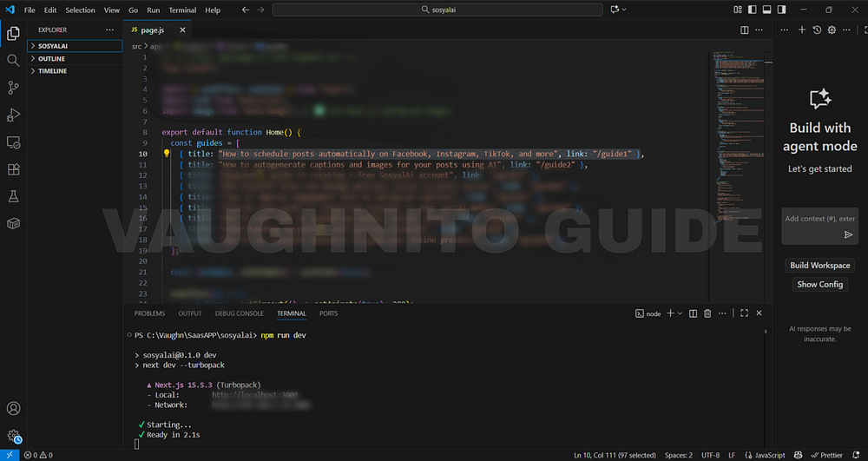Open the Run menu

pyautogui.click(x=154, y=10)
